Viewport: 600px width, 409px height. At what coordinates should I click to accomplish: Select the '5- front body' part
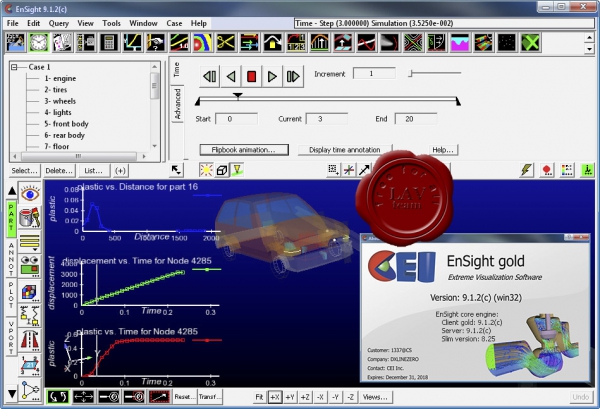(66, 124)
